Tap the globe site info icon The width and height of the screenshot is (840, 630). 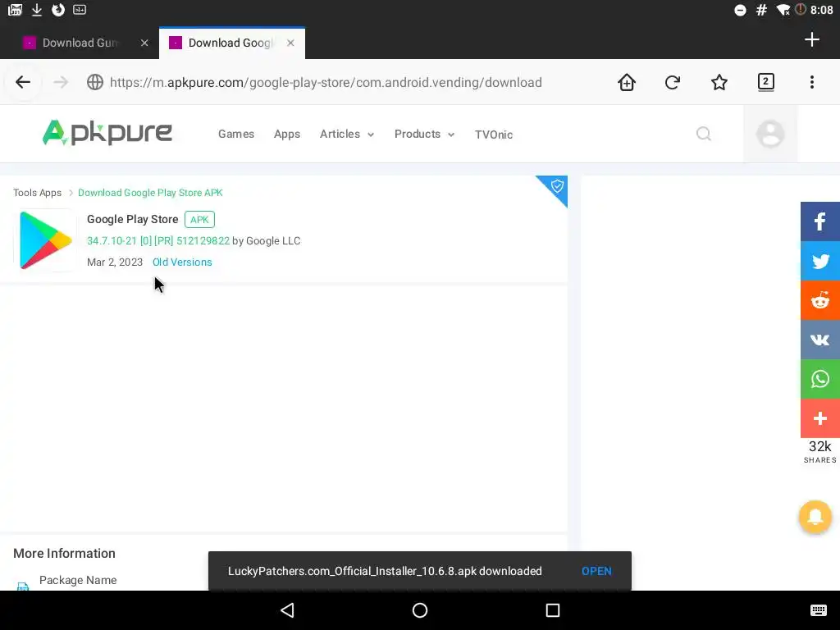pyautogui.click(x=95, y=82)
